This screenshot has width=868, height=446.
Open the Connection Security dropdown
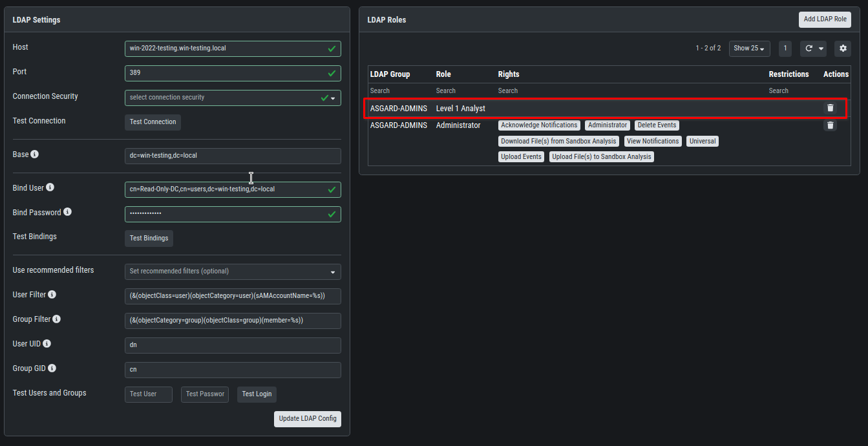pos(232,98)
